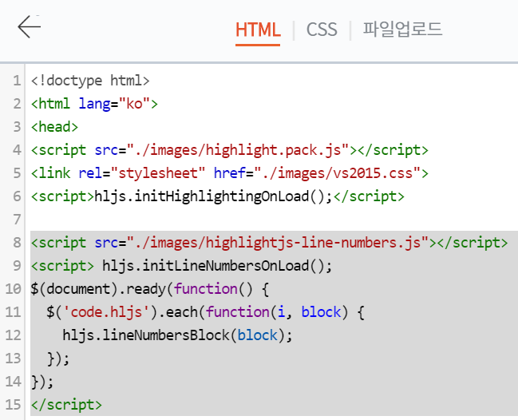
Task: Click the hljs.initLineNumbersOnLoad() line
Action: [181, 266]
